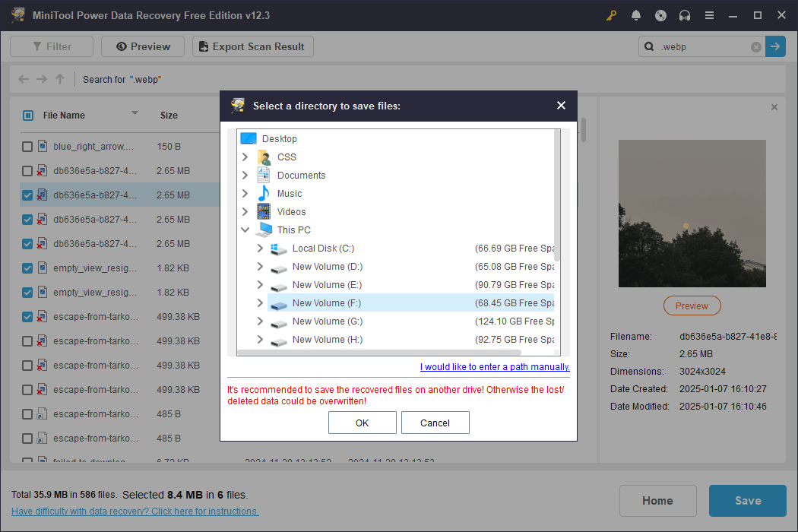Select the Desktop entry in tree

coord(280,138)
